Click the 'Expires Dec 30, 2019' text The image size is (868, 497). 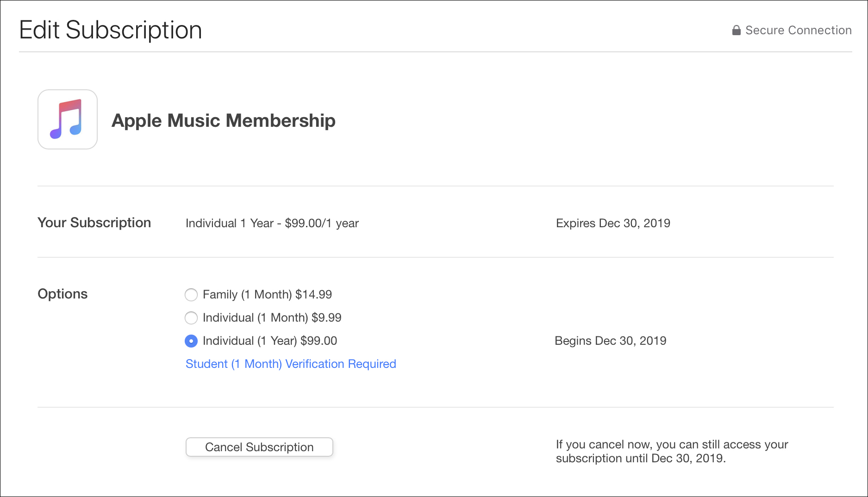(613, 223)
